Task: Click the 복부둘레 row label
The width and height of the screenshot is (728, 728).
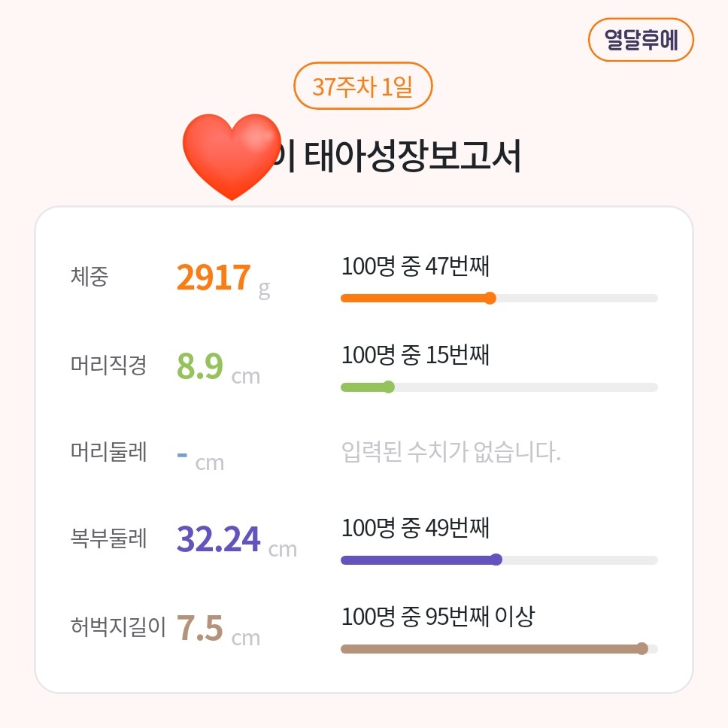Action: click(108, 538)
